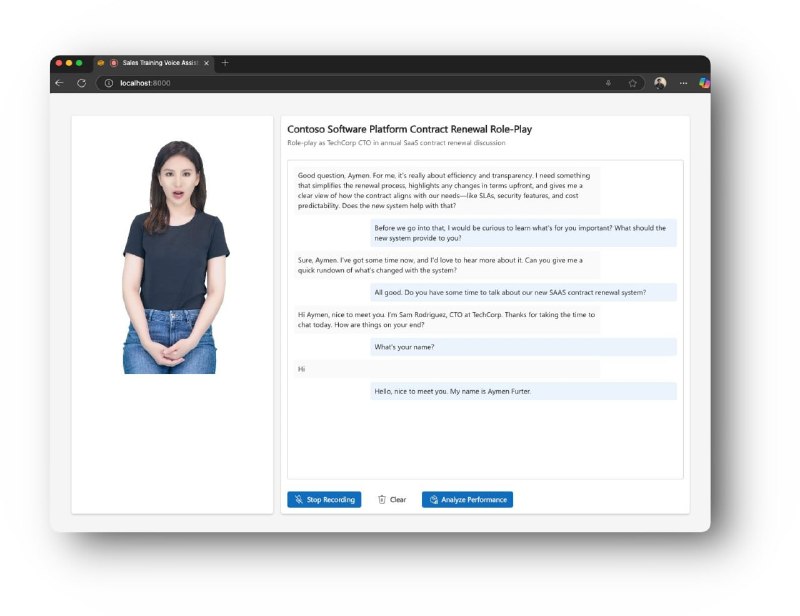
Task: Click the 'What's your name?' message
Action: click(523, 347)
